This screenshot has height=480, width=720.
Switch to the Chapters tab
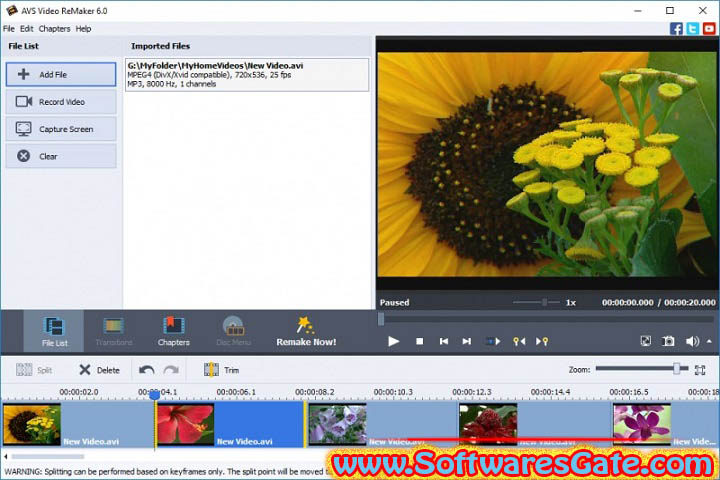click(x=174, y=332)
